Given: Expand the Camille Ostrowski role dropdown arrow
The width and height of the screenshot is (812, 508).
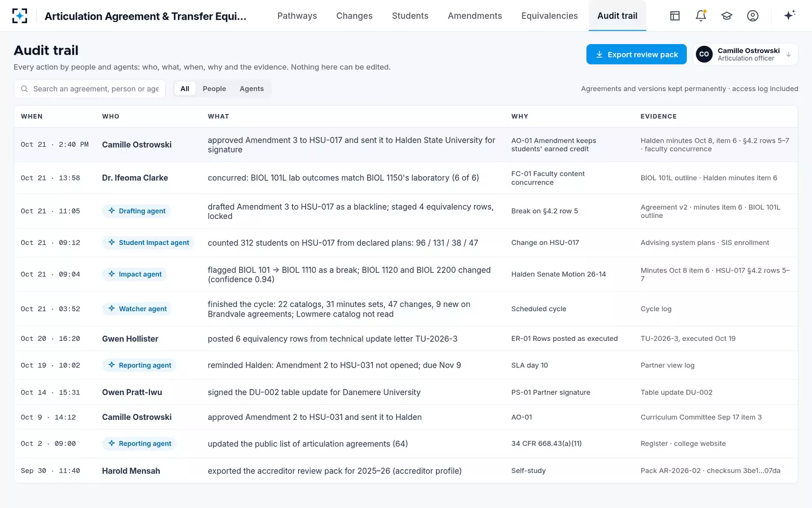Looking at the screenshot, I should 788,55.
